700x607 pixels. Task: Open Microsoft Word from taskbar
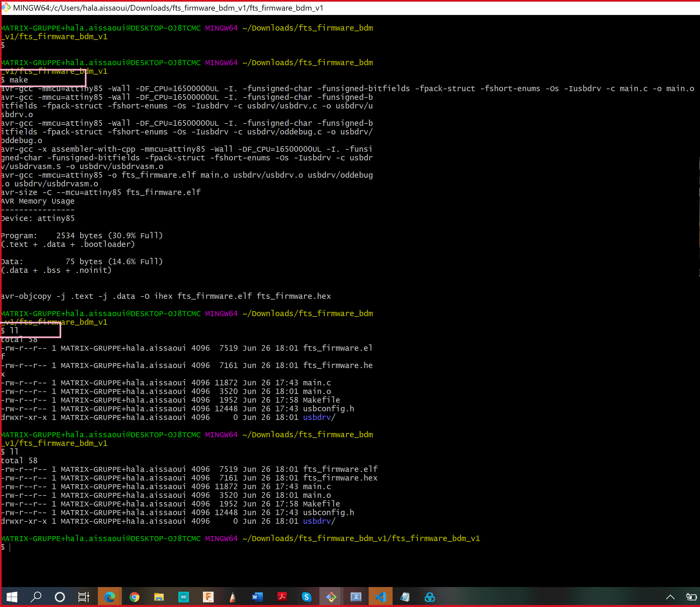(258, 597)
